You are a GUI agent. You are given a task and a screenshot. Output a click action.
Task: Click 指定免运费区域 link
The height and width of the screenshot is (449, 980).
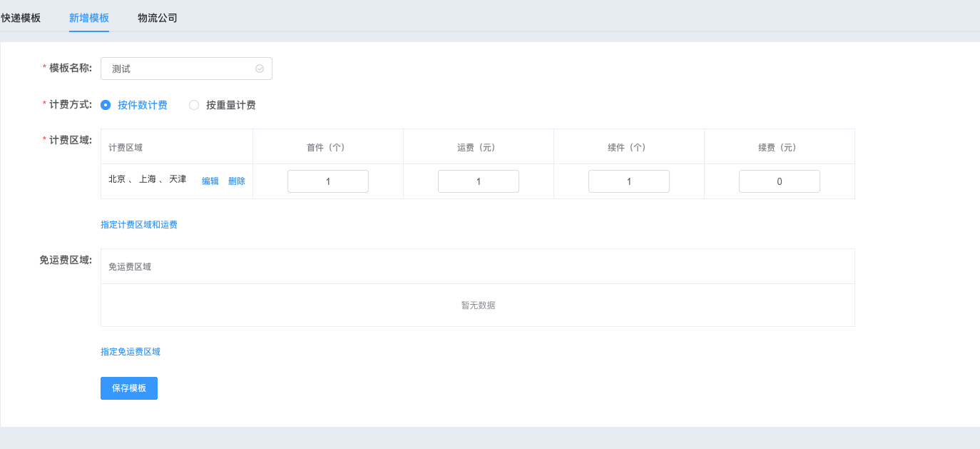[x=131, y=352]
